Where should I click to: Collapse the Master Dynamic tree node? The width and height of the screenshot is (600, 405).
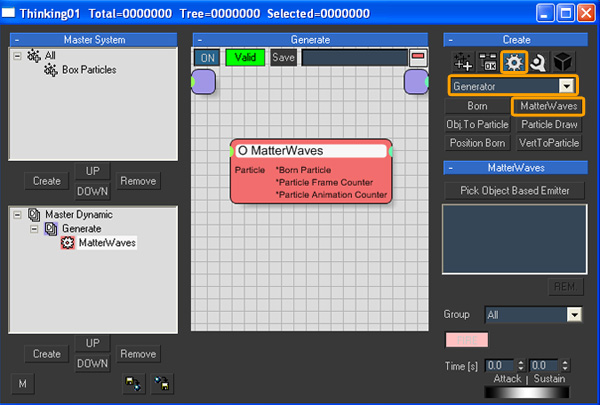(17, 215)
